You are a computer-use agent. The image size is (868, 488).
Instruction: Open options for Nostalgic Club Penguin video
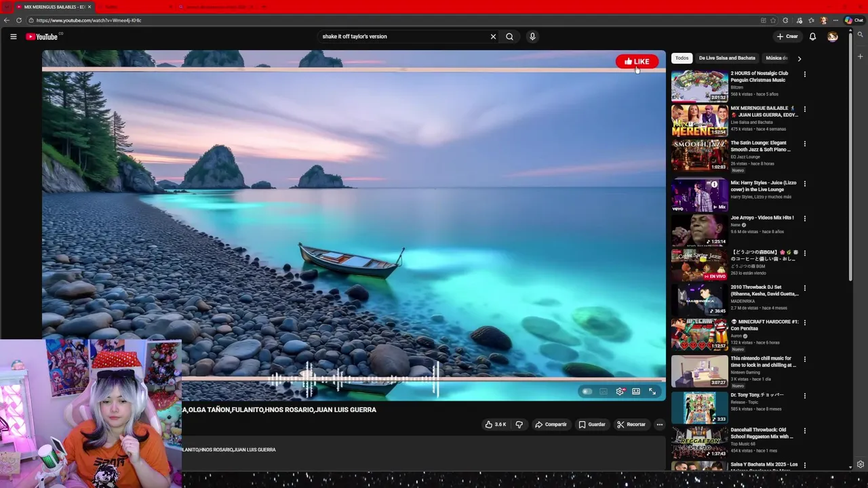(805, 74)
